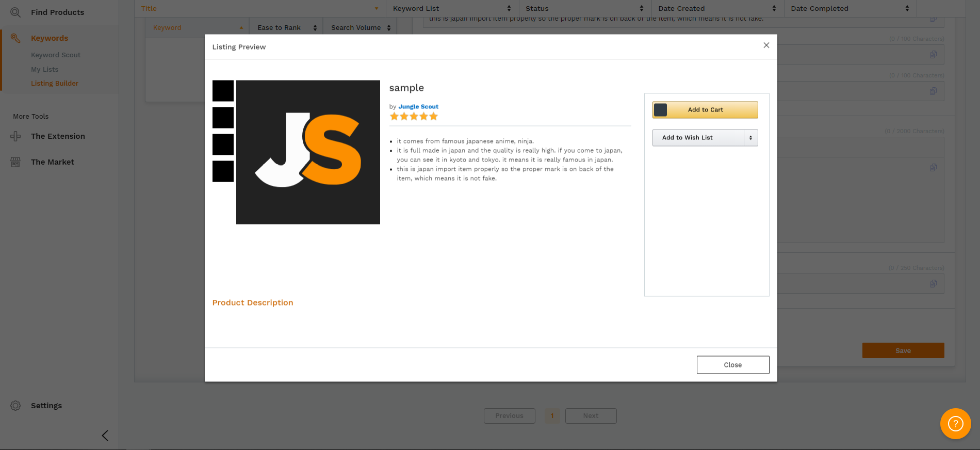
Task: Click the More Tools label
Action: [x=31, y=117]
